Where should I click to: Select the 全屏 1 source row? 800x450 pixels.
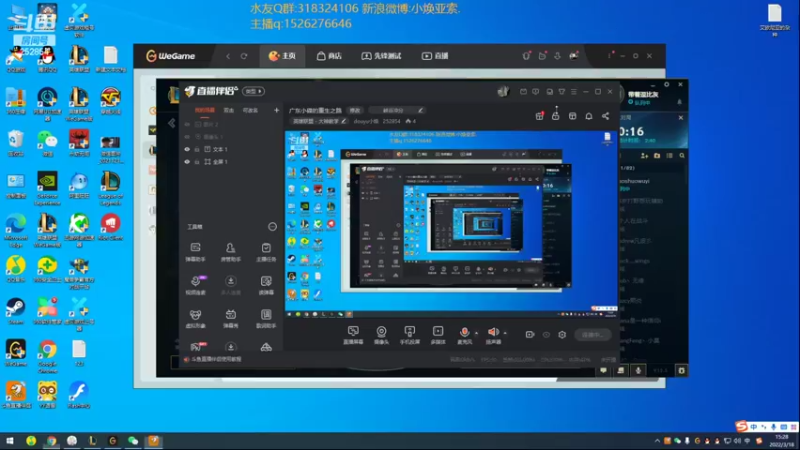pos(232,162)
